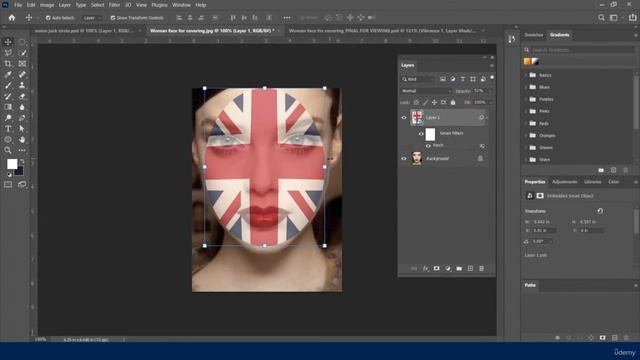The width and height of the screenshot is (640, 360).
Task: Select the Ellipse shape tool
Action: pyautogui.click(x=8, y=140)
